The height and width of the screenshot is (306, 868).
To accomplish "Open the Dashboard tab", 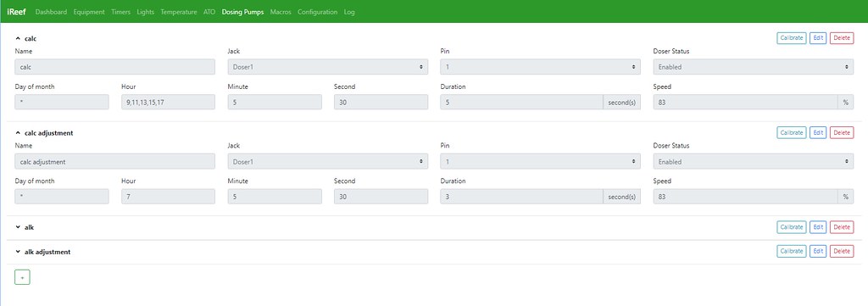I will point(51,12).
